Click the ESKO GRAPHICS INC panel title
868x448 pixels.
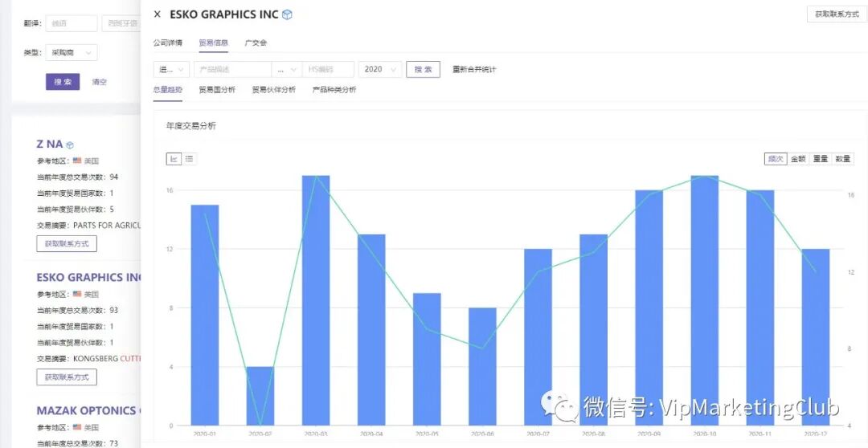[223, 14]
